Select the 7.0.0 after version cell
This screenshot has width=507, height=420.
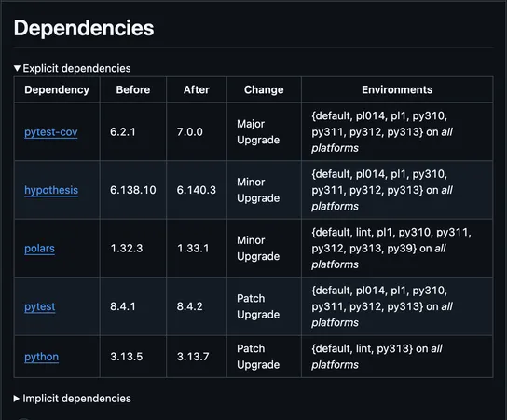(197, 132)
